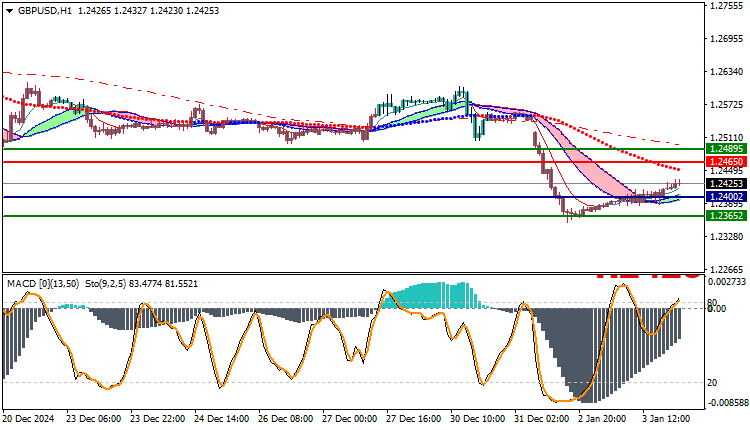750x430 pixels.
Task: Click the 1.27555 price scale value
Action: pos(727,6)
